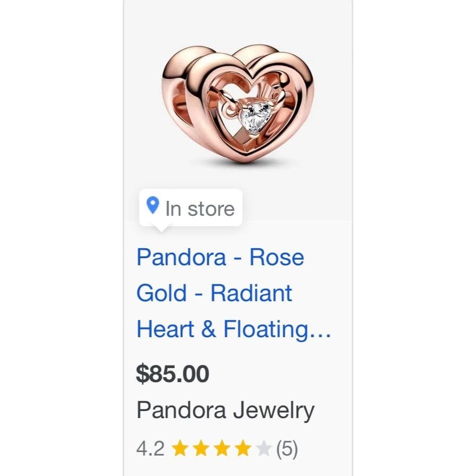Click the gray fifth rating star
Image resolution: width=476 pixels, height=476 pixels.
click(x=263, y=449)
